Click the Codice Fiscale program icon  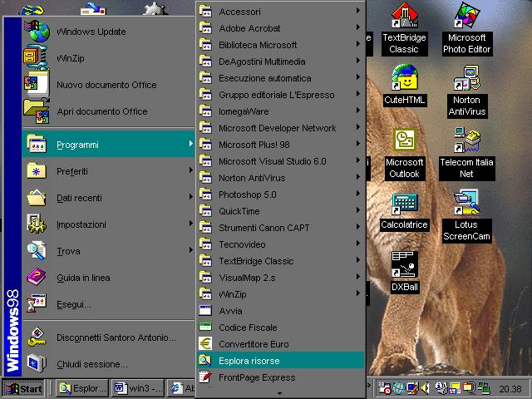pos(205,327)
